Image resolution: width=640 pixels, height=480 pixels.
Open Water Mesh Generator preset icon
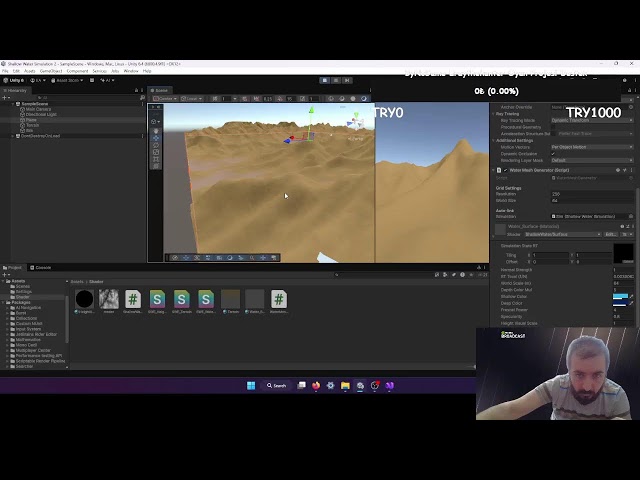[624, 170]
